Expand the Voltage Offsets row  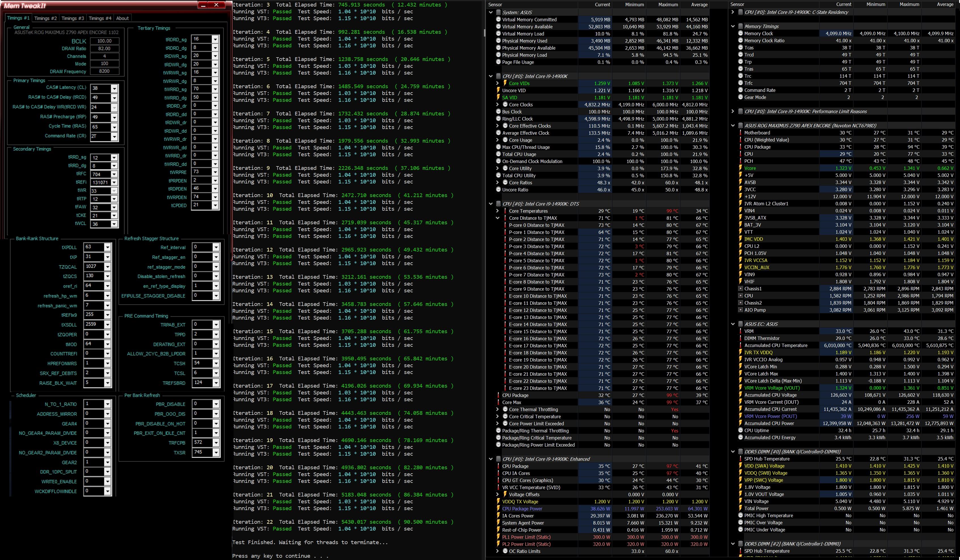coord(498,494)
